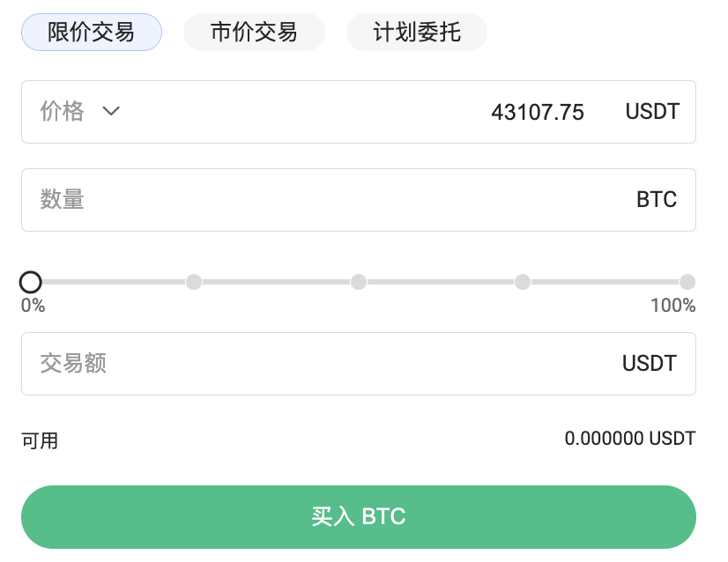
Task: Open the 计划委托 tab
Action: tap(417, 33)
